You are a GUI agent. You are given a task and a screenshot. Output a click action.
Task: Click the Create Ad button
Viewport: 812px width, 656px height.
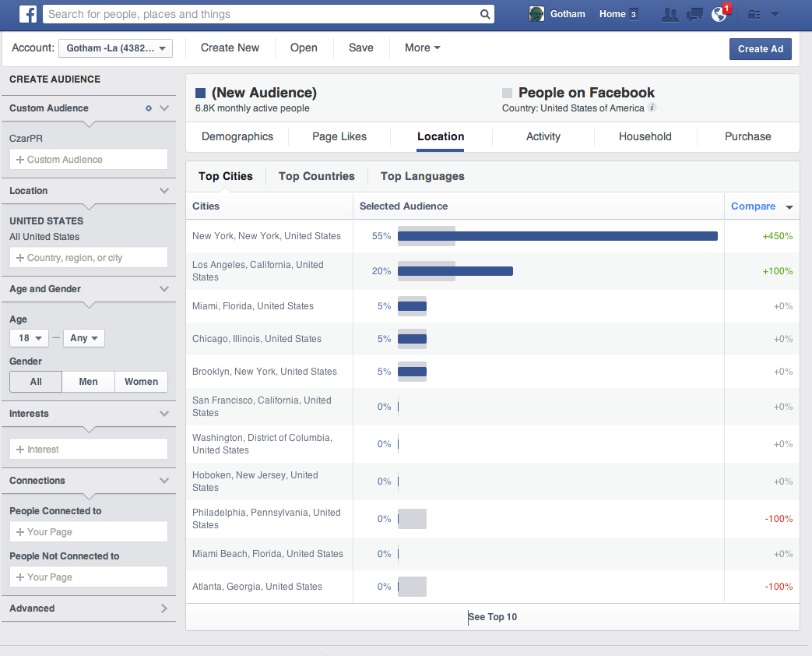[760, 49]
